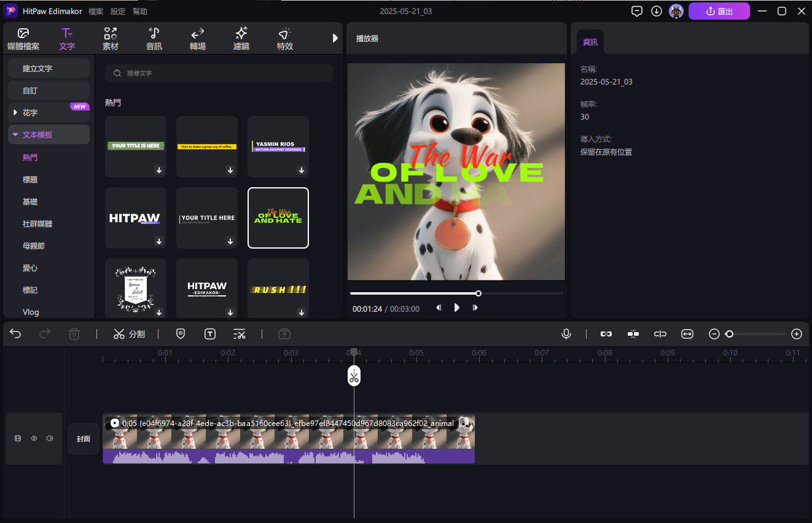Select the 標題 subcategory

30,179
